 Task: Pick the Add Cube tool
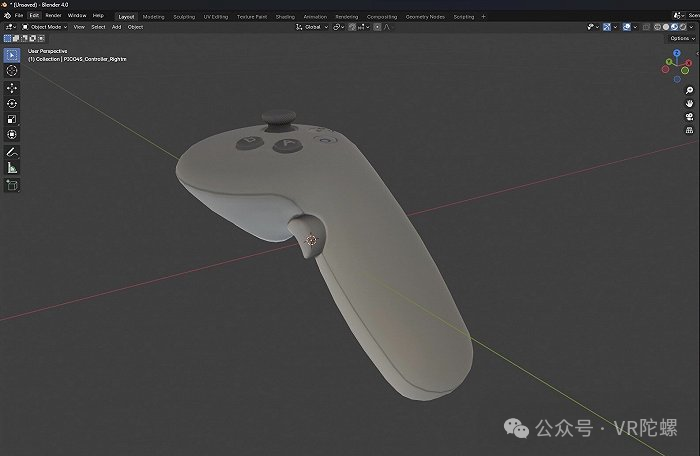point(12,185)
